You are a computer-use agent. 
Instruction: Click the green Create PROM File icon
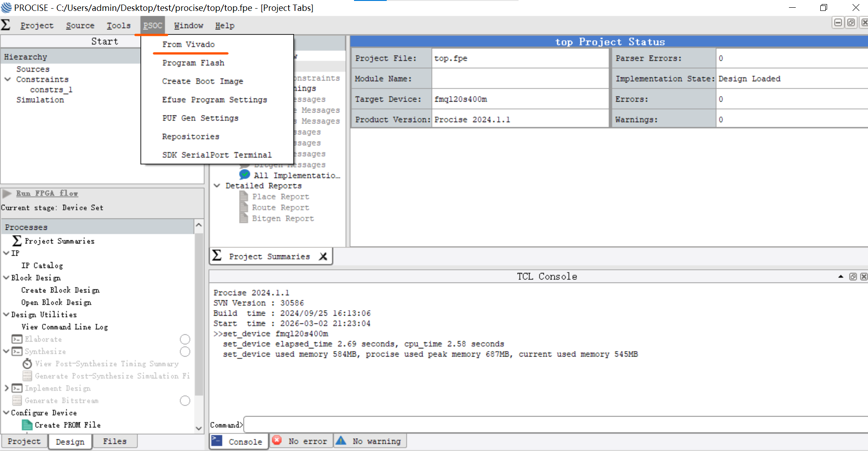pos(27,425)
